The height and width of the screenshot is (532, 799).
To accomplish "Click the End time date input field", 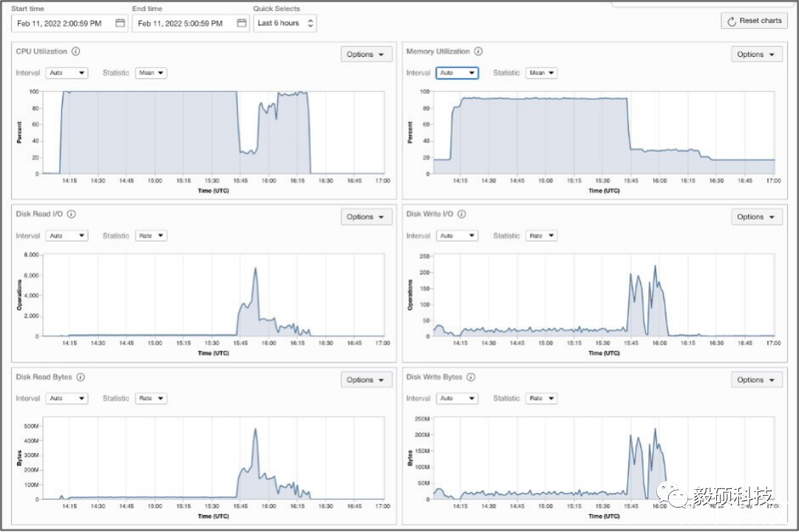I will [x=191, y=23].
